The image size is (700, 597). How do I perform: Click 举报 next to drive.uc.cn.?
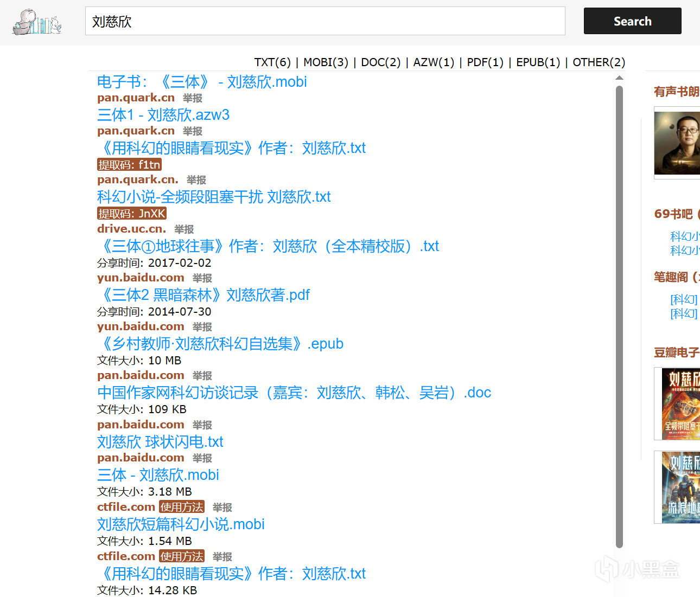click(x=184, y=229)
